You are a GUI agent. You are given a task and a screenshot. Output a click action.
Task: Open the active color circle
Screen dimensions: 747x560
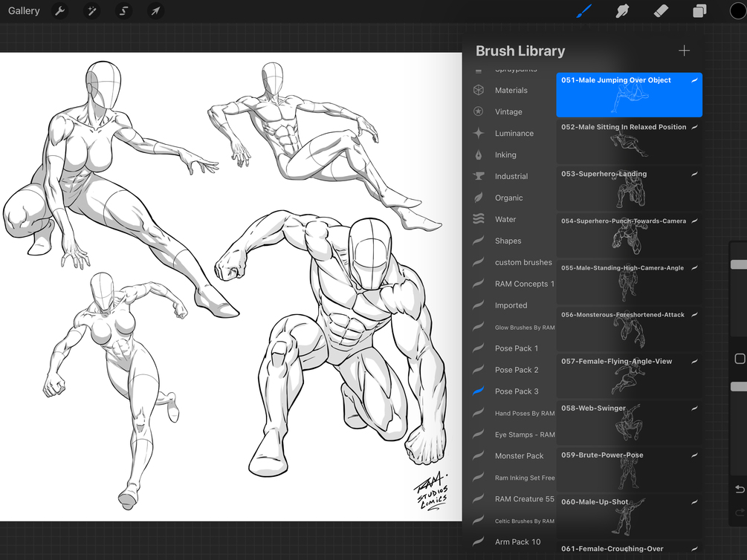click(x=738, y=10)
